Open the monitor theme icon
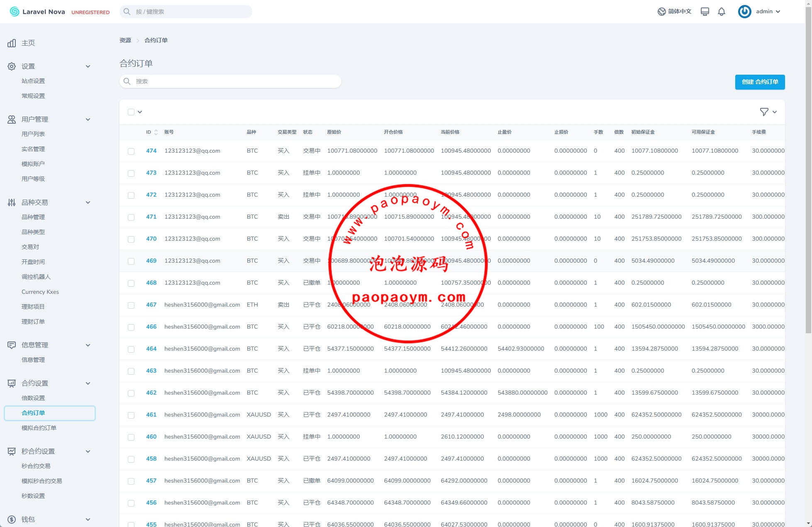Image resolution: width=812 pixels, height=527 pixels. tap(705, 12)
